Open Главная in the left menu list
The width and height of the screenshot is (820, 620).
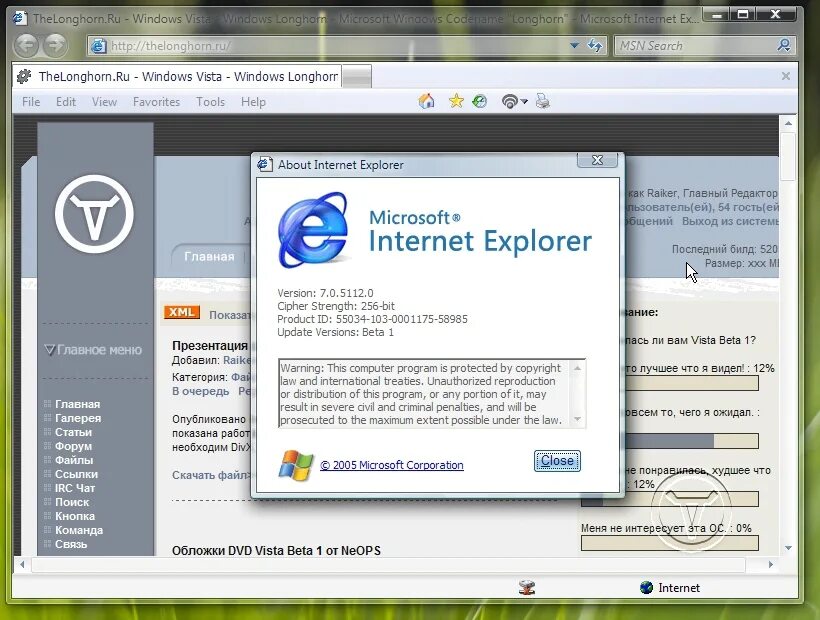[x=77, y=404]
